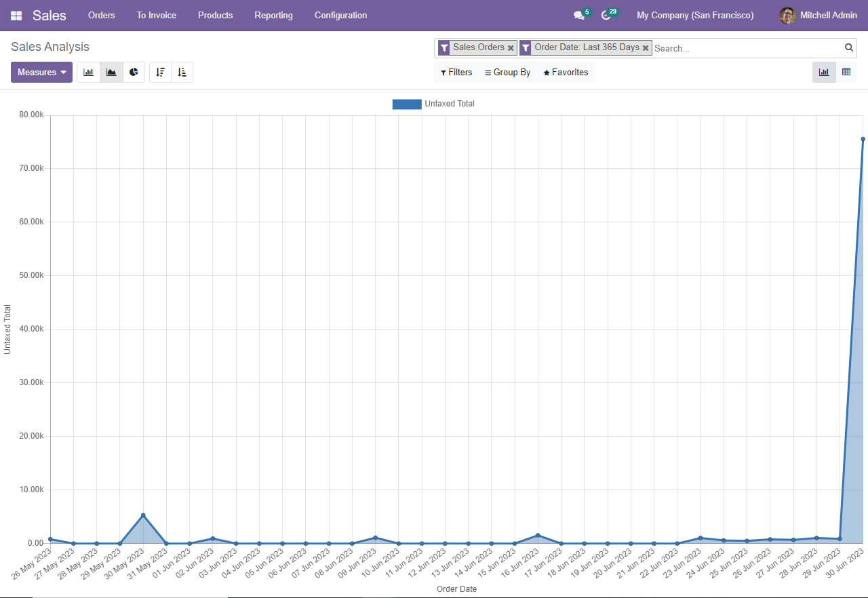Remove the Sales Orders filter facet

[x=511, y=48]
